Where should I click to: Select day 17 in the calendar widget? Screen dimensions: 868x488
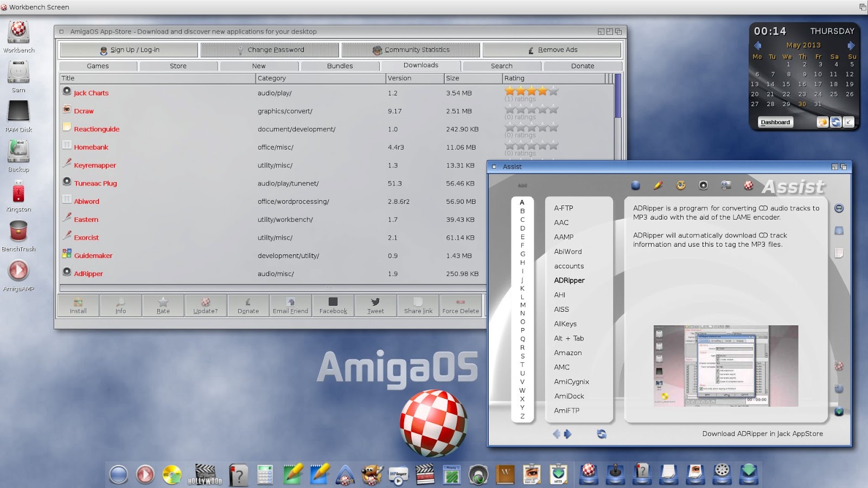[818, 84]
